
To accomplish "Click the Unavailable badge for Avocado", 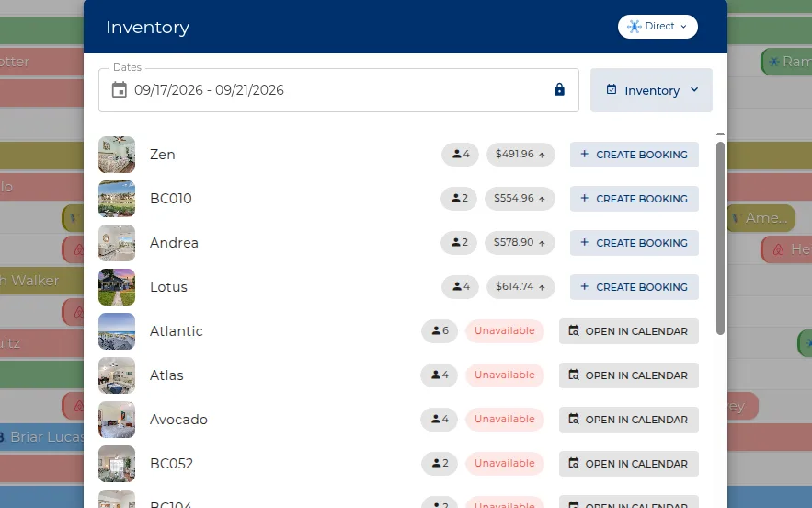I will click(505, 420).
